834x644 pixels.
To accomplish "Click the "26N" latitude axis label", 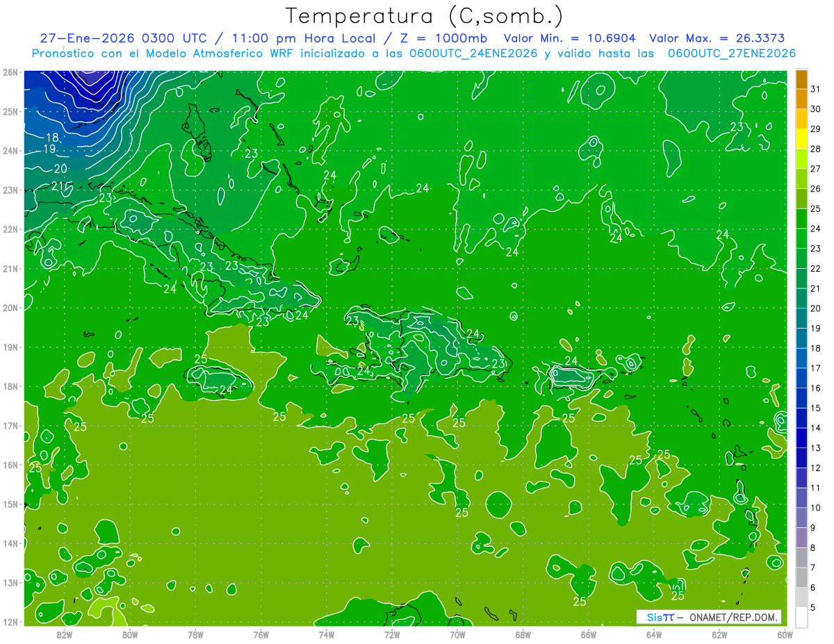I will point(10,72).
